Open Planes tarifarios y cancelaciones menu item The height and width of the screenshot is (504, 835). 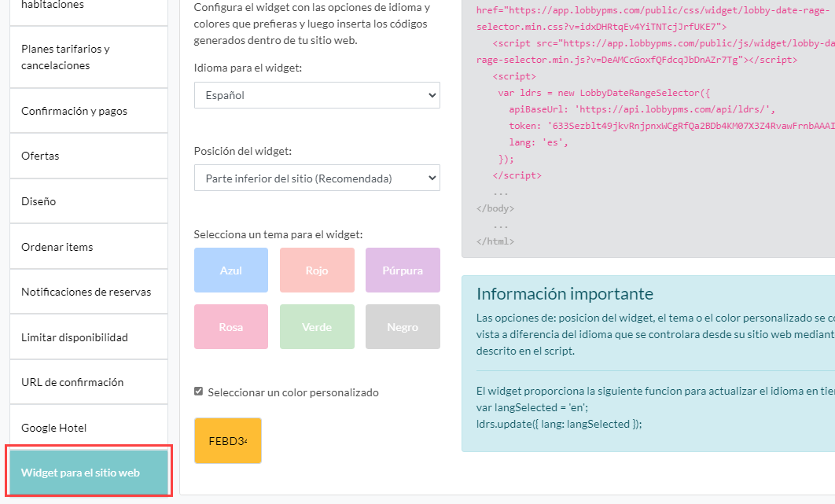pos(88,57)
